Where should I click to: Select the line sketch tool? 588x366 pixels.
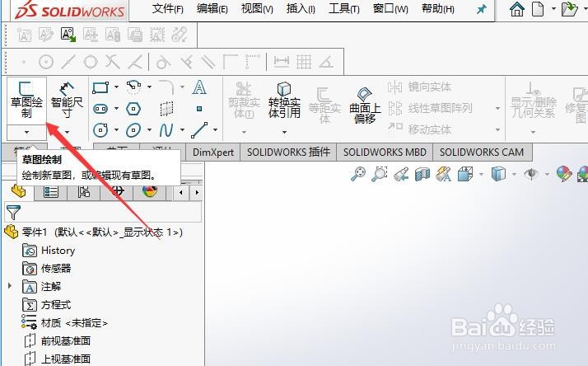click(199, 130)
